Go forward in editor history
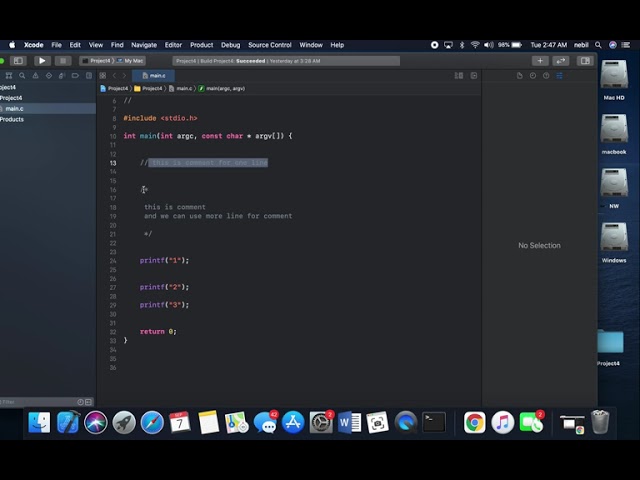 click(124, 76)
